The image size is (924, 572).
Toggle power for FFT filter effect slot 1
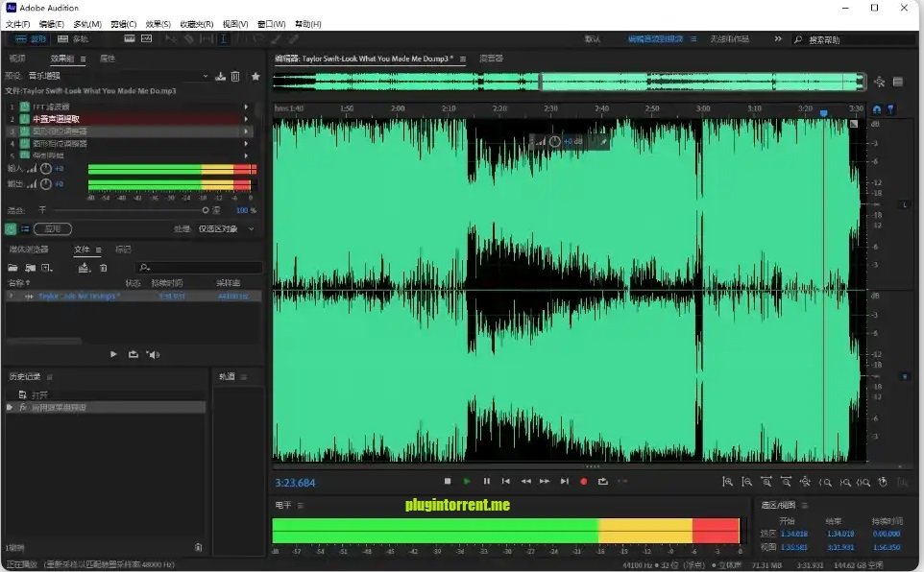click(x=25, y=107)
